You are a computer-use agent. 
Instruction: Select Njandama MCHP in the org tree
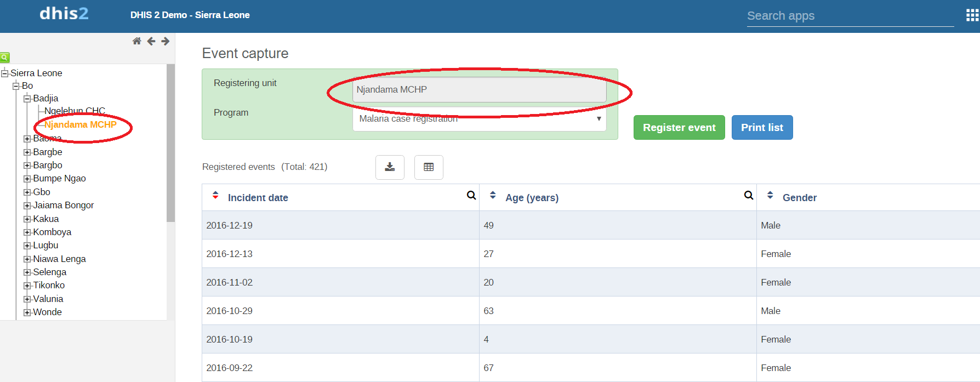point(80,124)
